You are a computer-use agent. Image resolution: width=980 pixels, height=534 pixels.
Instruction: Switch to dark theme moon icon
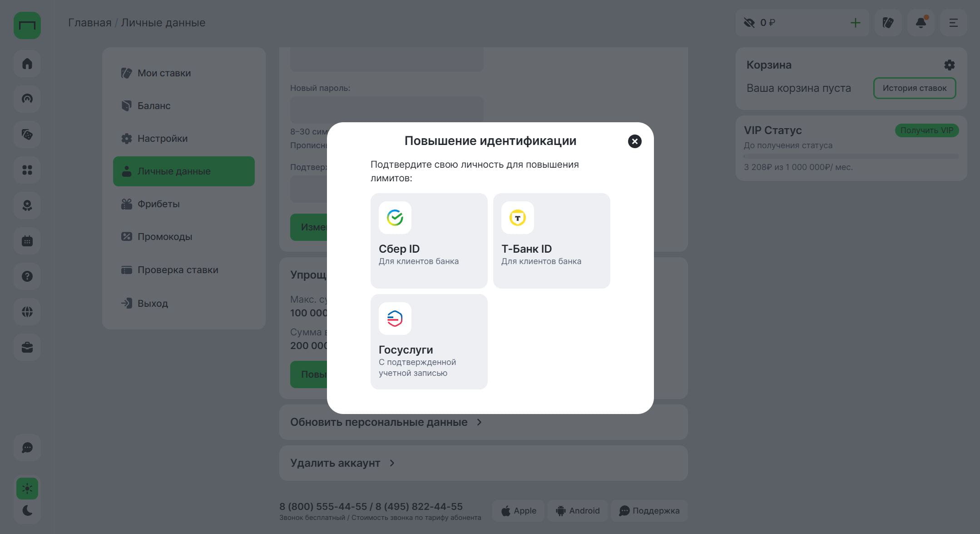27,510
